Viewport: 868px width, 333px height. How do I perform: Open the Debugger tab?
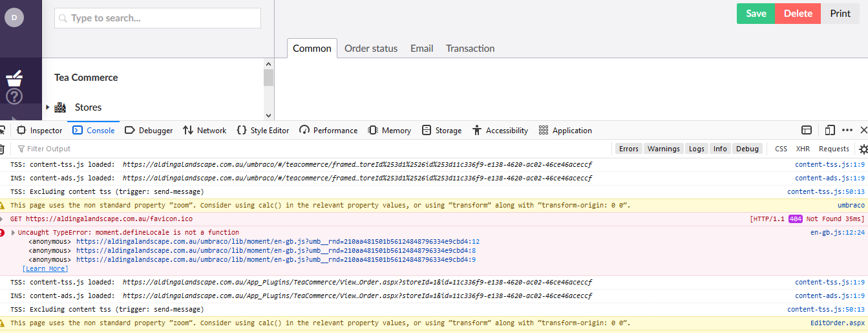point(149,130)
